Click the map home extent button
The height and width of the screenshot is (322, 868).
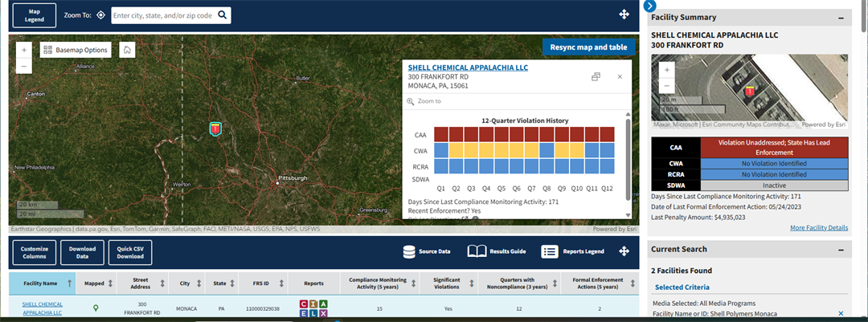point(127,50)
